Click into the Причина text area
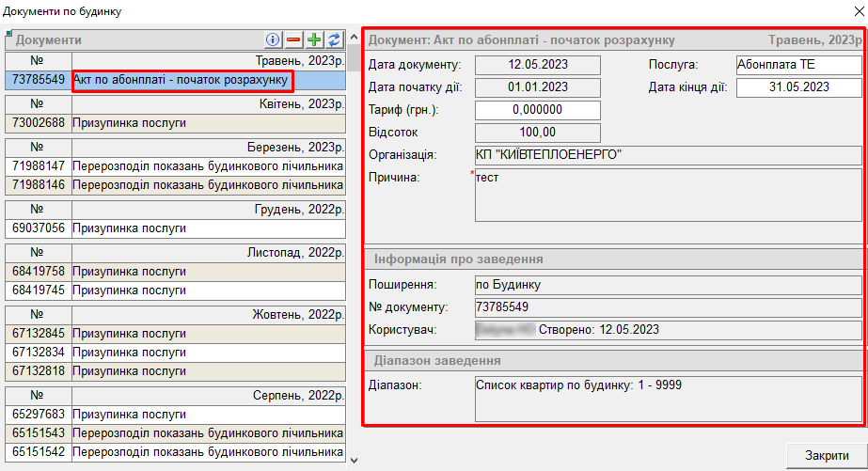Image resolution: width=868 pixels, height=471 pixels. point(668,195)
